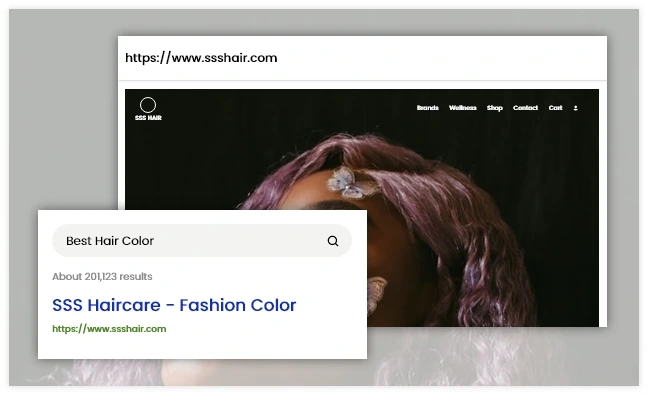The height and width of the screenshot is (395, 648).
Task: Click the butterfly hair clip on forehead
Action: click(x=352, y=183)
